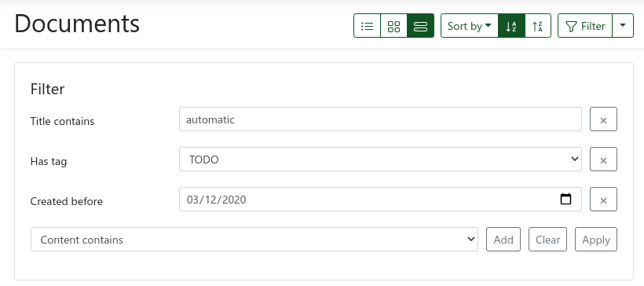Toggle the Filter funnel button
The image size is (644, 286).
585,26
